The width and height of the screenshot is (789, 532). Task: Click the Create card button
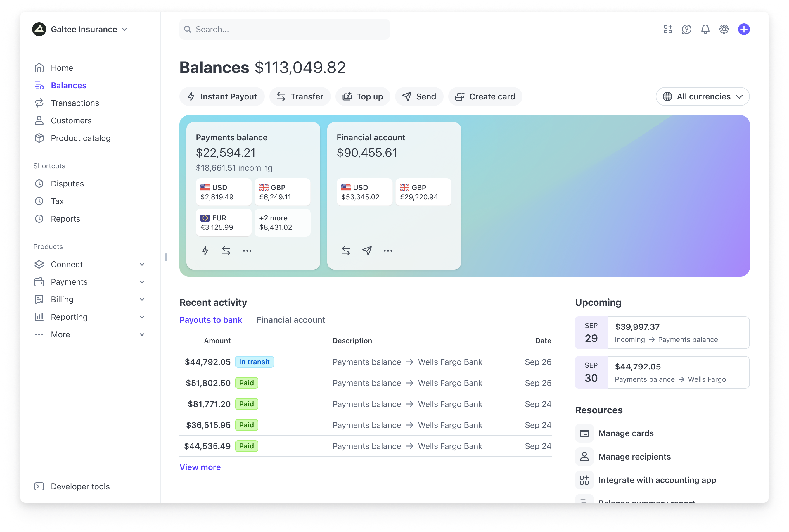485,96
